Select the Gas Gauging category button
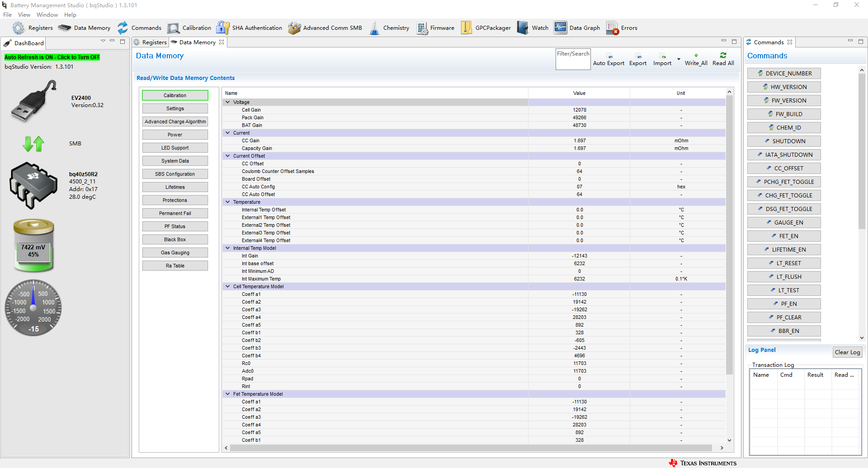 (x=175, y=253)
